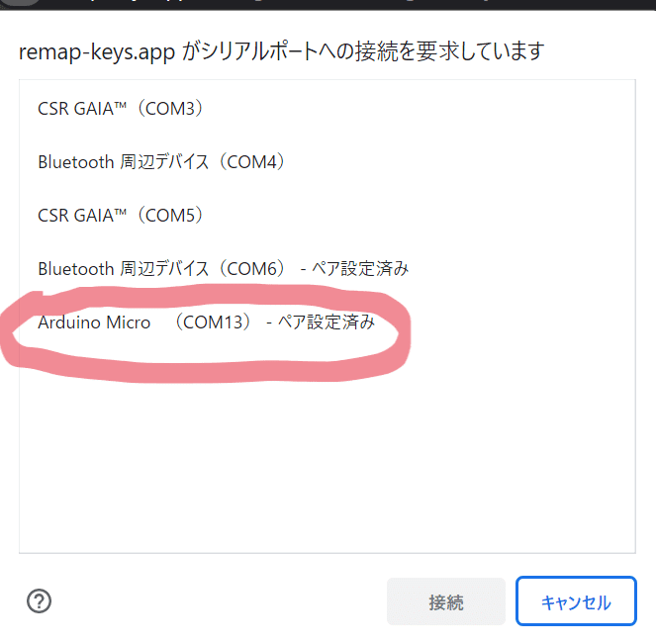Viewport: 656px width, 644px height.
Task: Select the CSR GAIA (COM5) port
Action: coord(328,216)
